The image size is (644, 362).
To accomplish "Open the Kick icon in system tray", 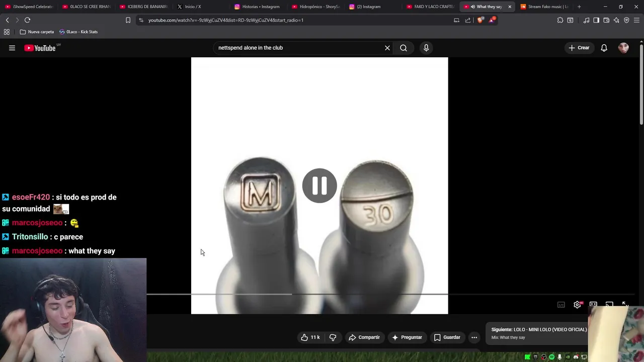I will (527, 357).
